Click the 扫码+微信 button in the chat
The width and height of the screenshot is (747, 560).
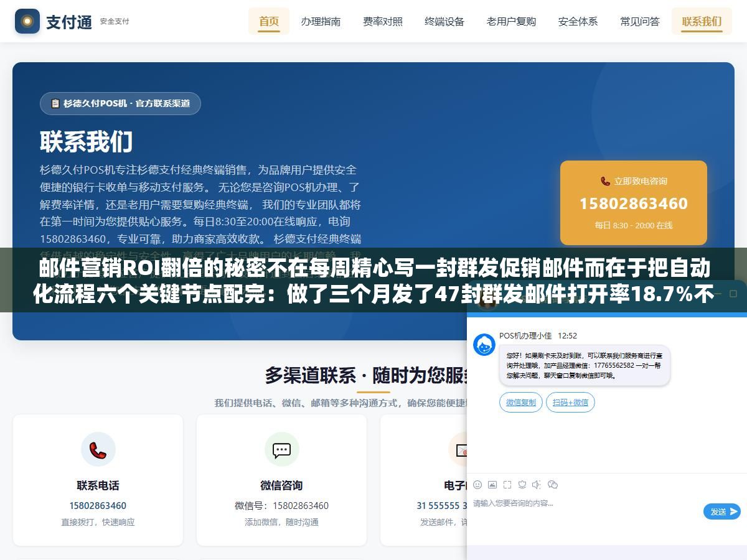pos(570,403)
